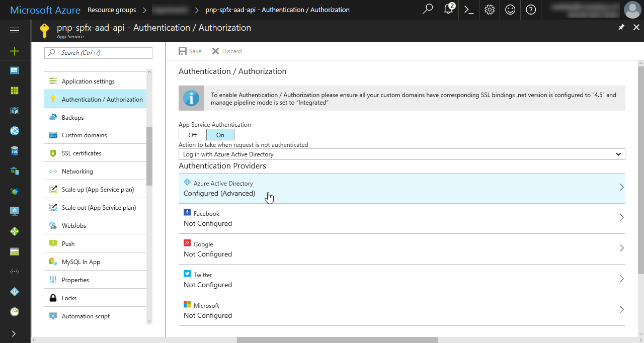This screenshot has width=644, height=343.
Task: Open the help question mark icon
Action: coord(531,10)
